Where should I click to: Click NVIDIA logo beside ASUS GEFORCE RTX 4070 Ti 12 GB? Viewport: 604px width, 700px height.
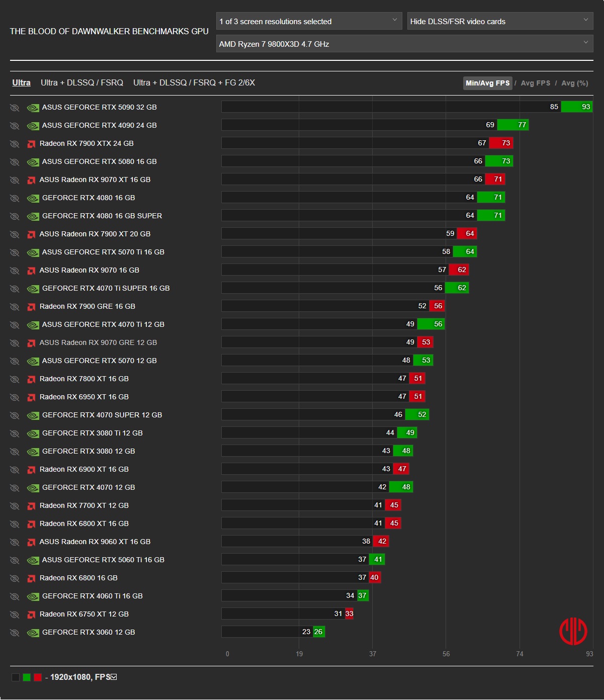click(33, 325)
